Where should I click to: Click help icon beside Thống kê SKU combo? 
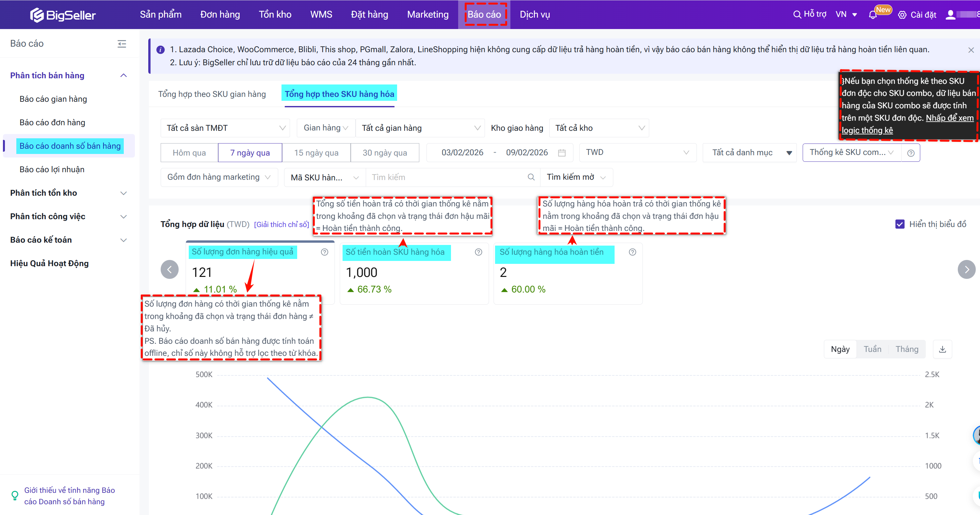910,153
